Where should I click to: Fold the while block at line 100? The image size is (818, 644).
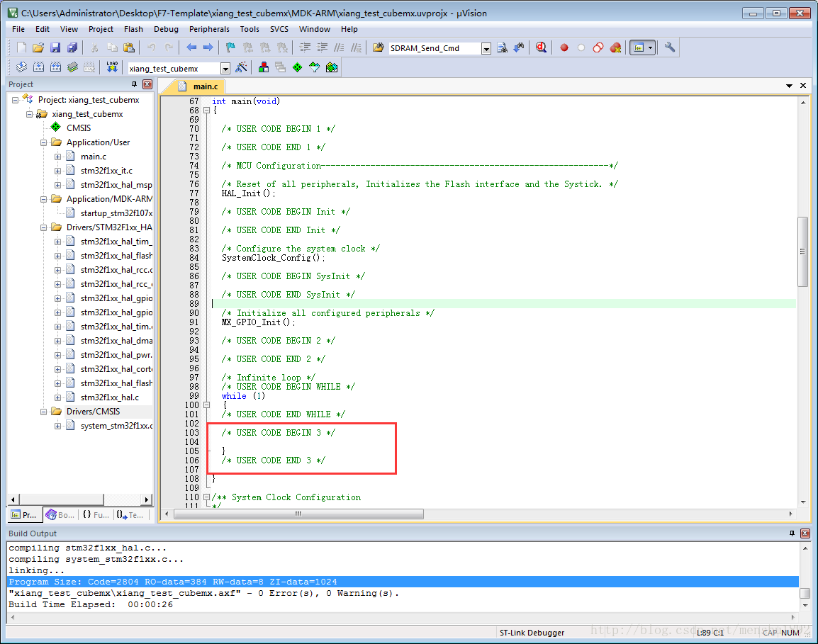[x=206, y=405]
